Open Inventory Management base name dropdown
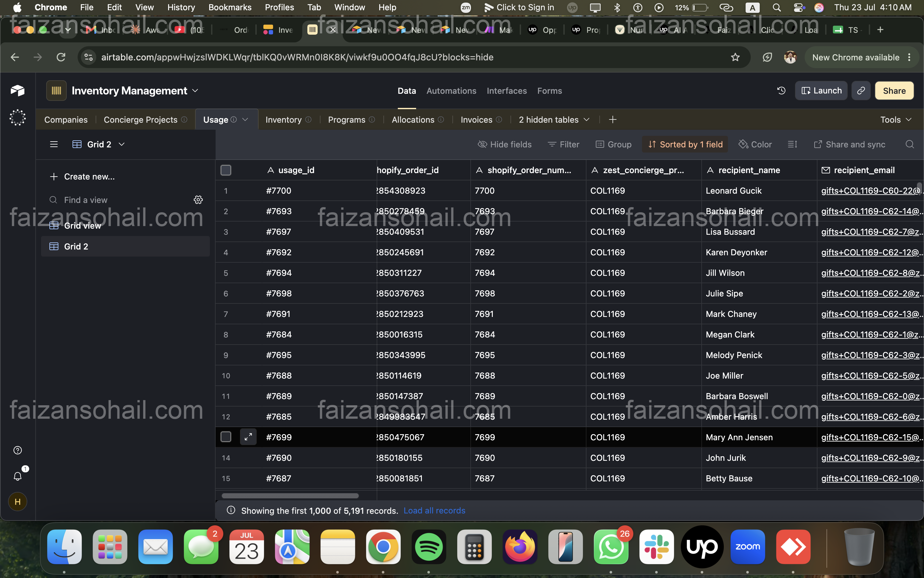924x578 pixels. point(195,91)
